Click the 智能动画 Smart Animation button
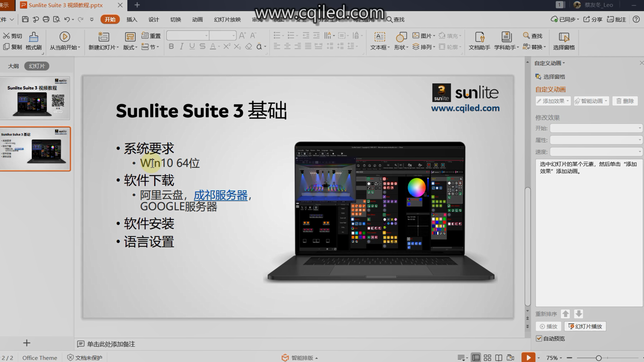Image resolution: width=644 pixels, height=362 pixels. click(591, 101)
